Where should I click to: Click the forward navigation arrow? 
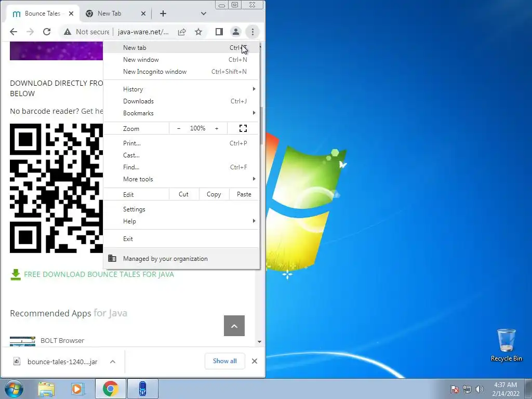click(x=30, y=32)
